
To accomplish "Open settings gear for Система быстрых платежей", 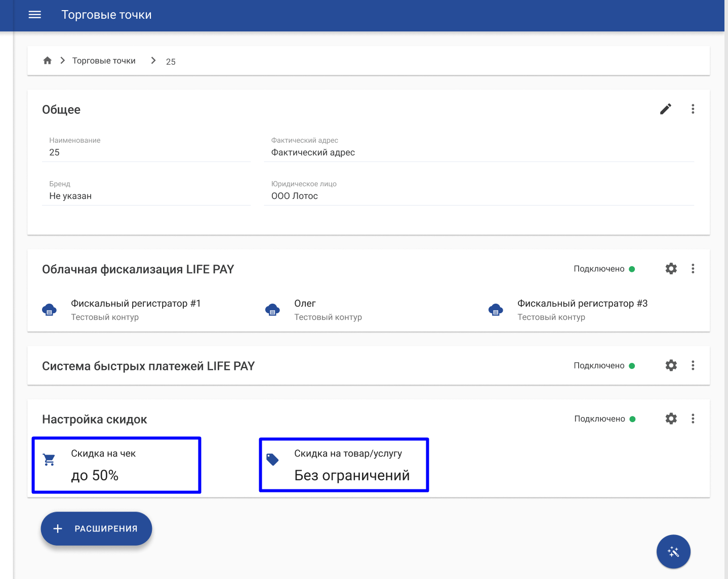I will click(671, 365).
